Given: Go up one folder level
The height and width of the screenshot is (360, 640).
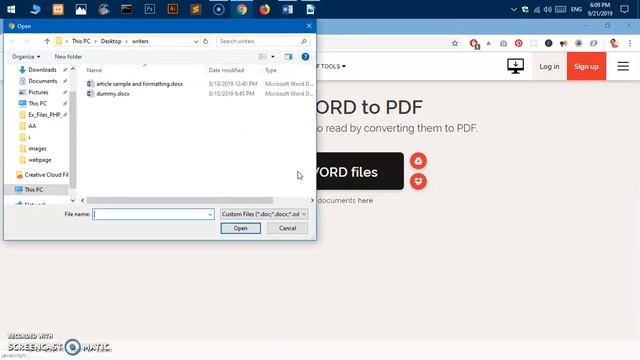Looking at the screenshot, I should [47, 41].
